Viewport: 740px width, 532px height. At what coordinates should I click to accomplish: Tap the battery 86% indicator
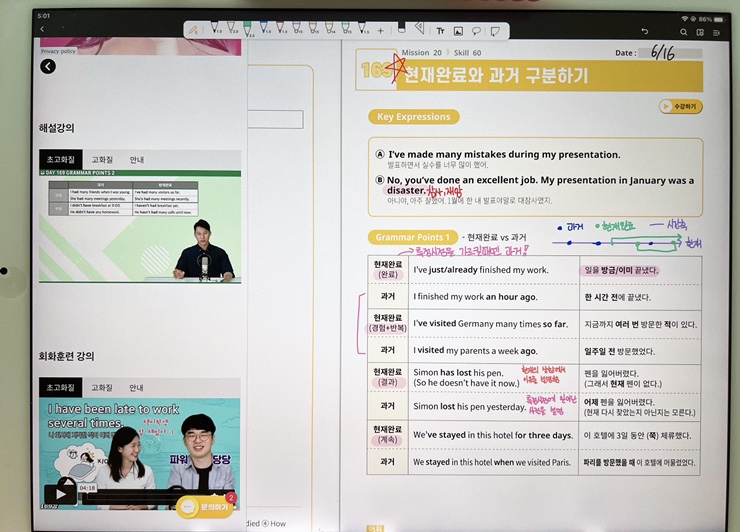pyautogui.click(x=711, y=19)
